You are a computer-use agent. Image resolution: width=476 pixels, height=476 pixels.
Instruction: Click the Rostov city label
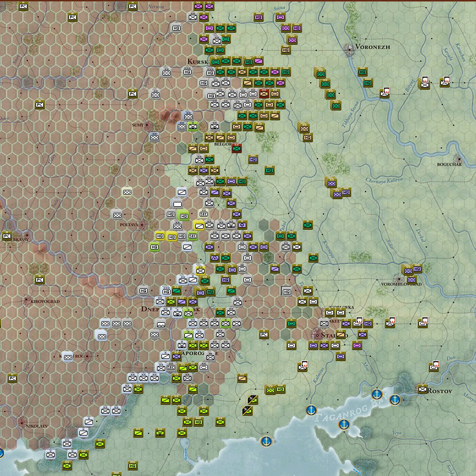(x=440, y=391)
